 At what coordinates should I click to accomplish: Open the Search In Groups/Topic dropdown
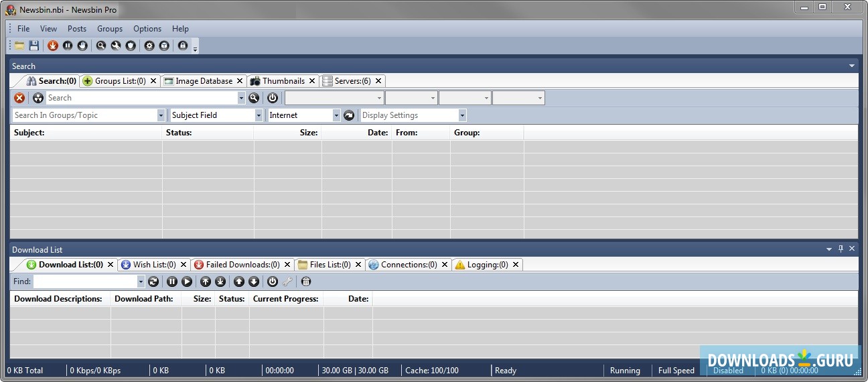pyautogui.click(x=161, y=115)
